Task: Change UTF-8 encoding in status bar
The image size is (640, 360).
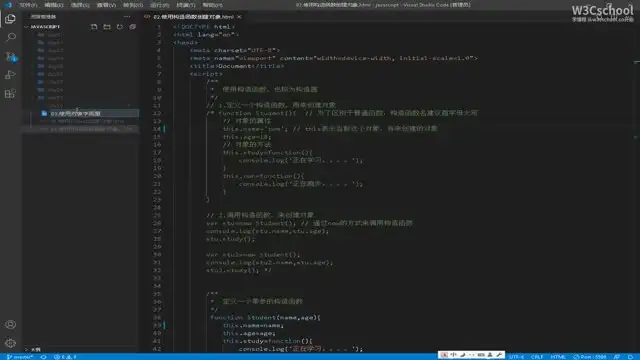Action: (516, 357)
